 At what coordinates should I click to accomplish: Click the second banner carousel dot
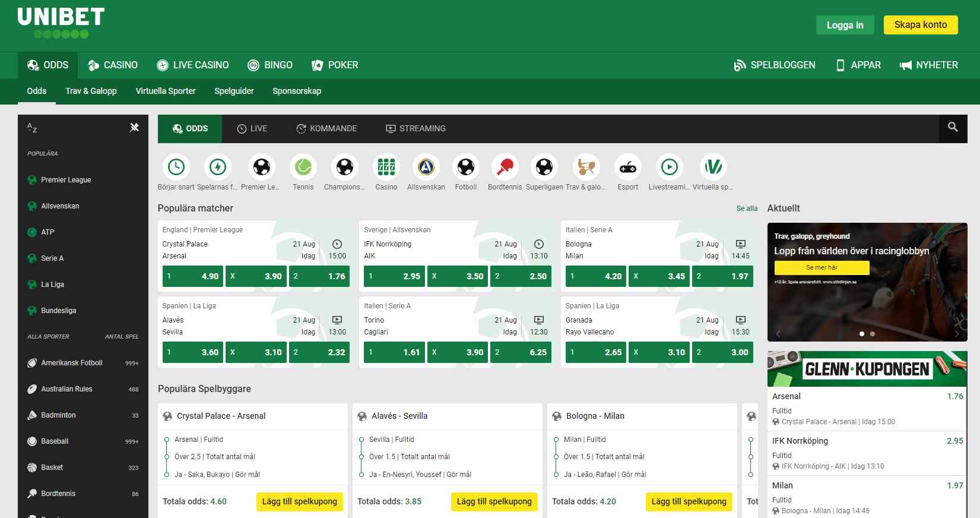[x=873, y=334]
